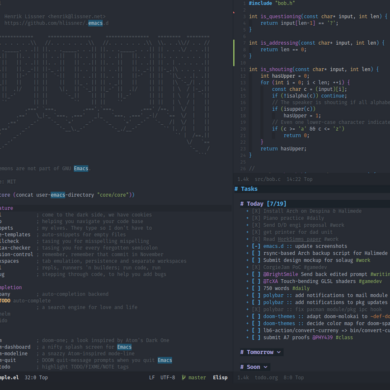
Task: Toggle partial checkbox for emacs.d update screenshots
Action: coord(256,246)
